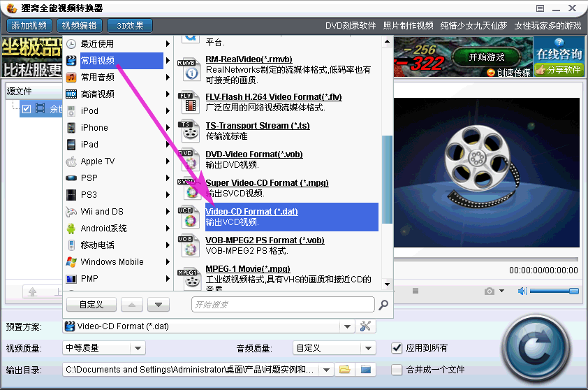The height and width of the screenshot is (390, 588).
Task: Toggle the source file row checkbox
Action: coord(27,109)
